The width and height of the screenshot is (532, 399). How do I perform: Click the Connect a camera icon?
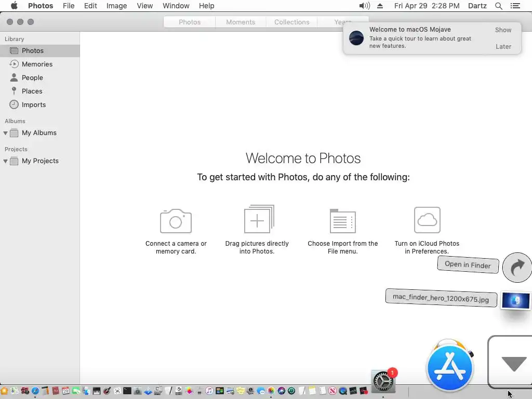pos(176,221)
